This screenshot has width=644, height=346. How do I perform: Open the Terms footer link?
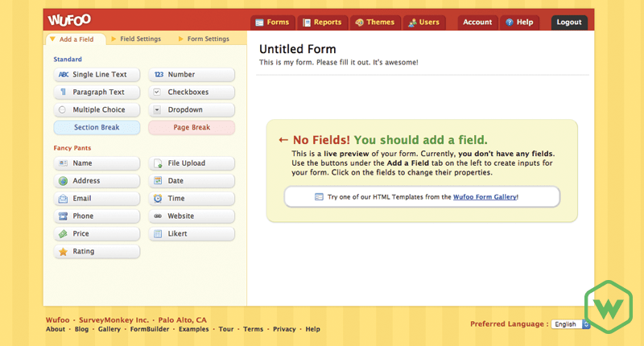point(253,329)
